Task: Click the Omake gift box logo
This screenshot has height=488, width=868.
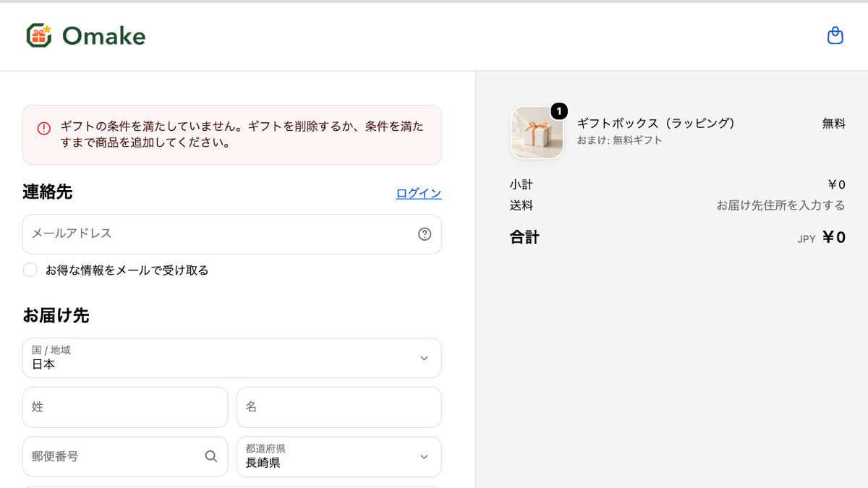Action: point(39,35)
